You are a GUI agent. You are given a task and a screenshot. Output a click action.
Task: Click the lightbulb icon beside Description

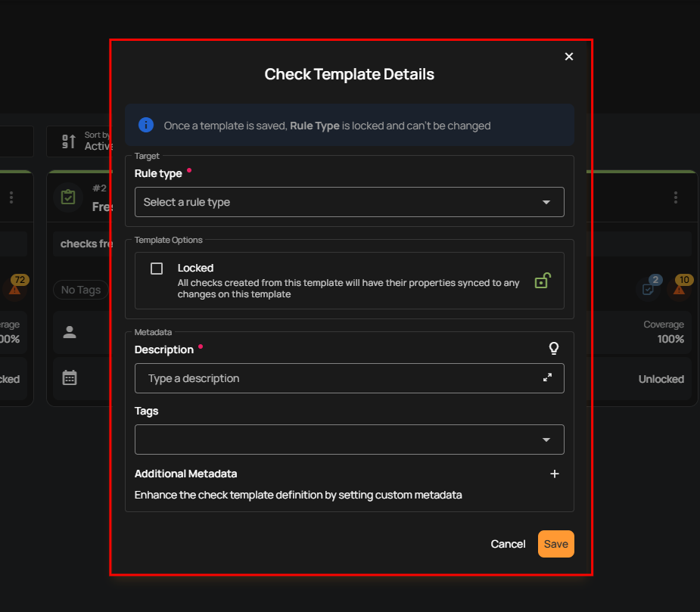click(554, 349)
